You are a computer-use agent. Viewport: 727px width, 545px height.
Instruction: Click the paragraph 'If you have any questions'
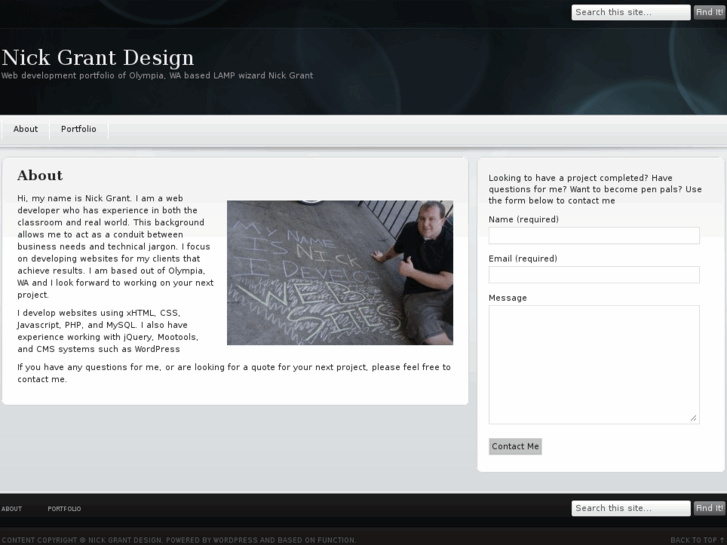tap(234, 373)
